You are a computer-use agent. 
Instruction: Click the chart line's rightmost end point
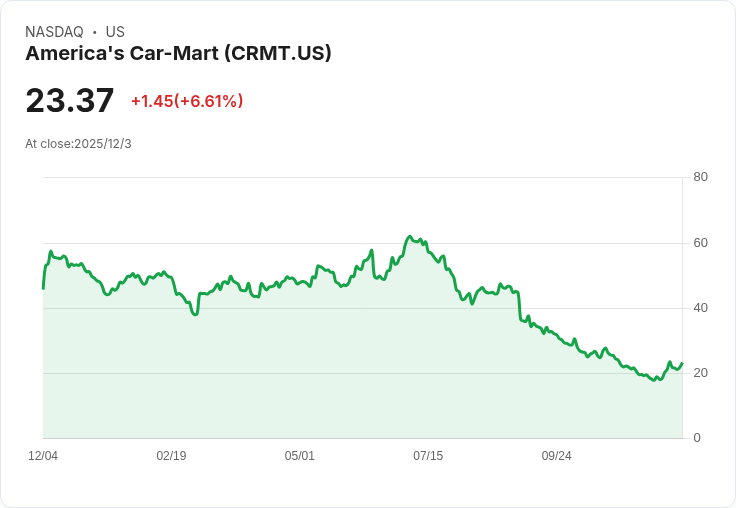point(682,363)
